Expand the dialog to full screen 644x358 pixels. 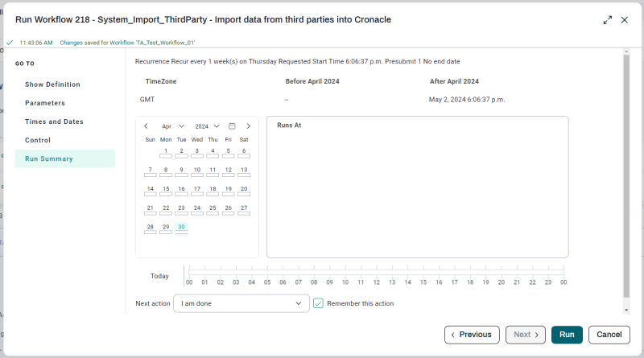point(607,20)
